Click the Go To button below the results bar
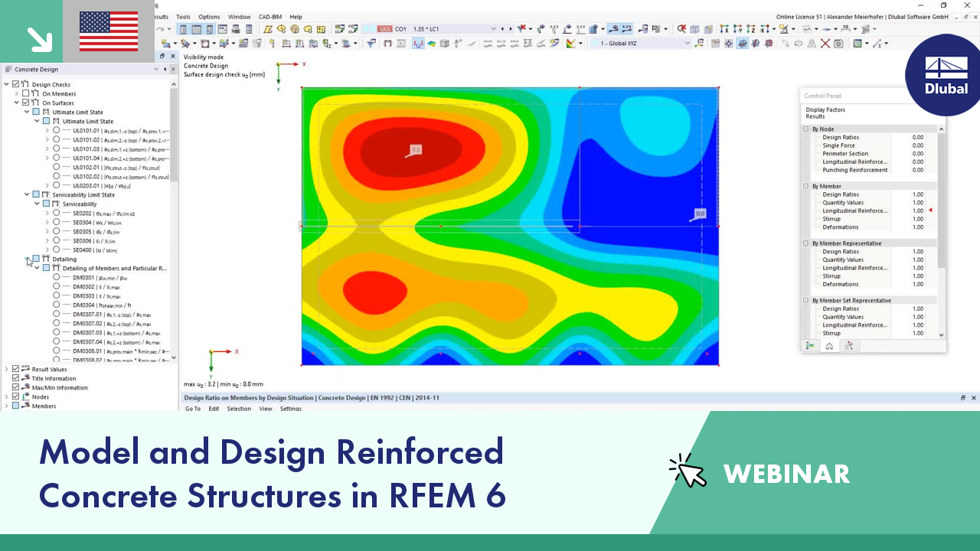The height and width of the screenshot is (551, 980). 192,409
